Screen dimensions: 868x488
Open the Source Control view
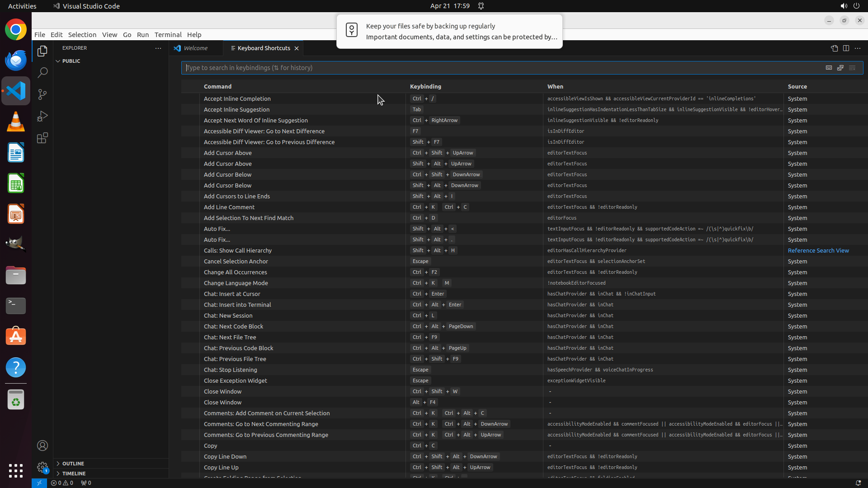click(x=42, y=94)
